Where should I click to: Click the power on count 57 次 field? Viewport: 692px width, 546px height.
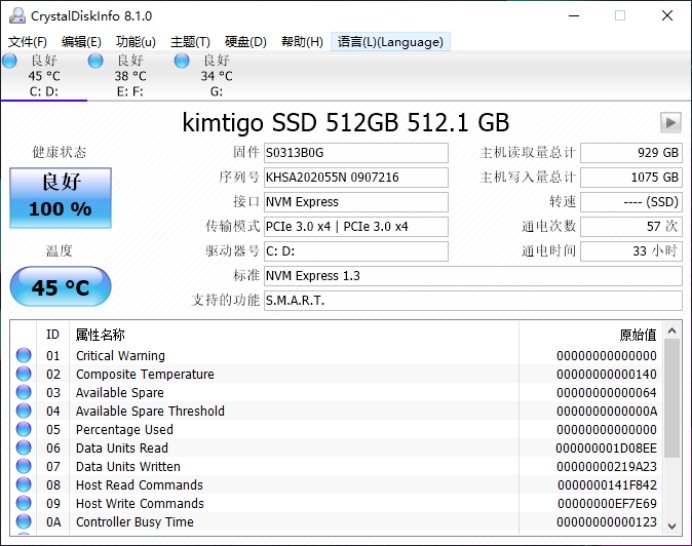point(631,227)
